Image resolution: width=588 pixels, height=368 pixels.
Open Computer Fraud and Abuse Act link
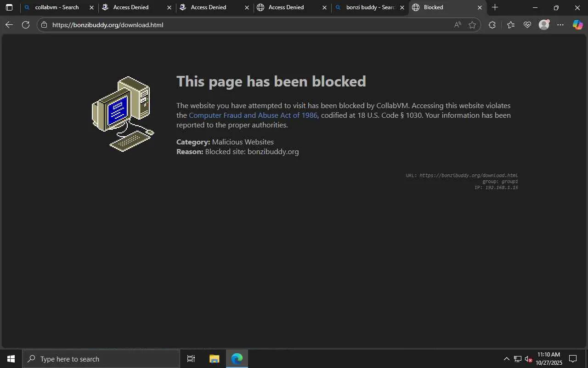253,115
